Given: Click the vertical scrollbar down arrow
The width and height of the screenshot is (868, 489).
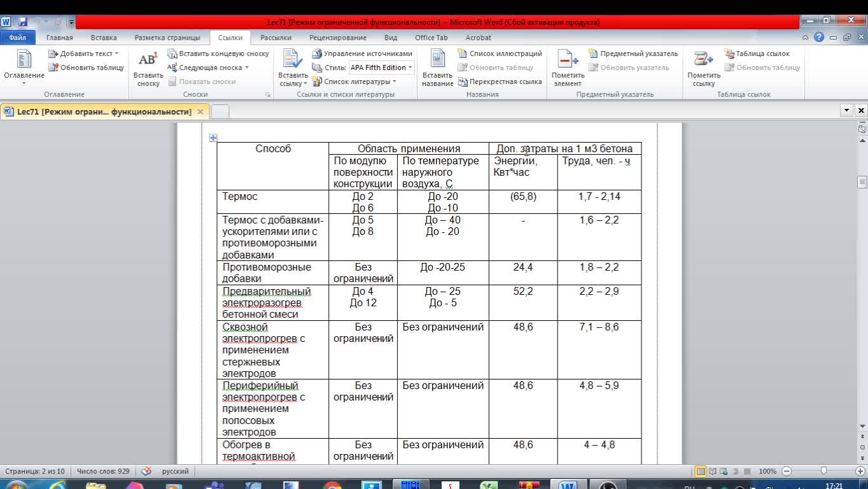Looking at the screenshot, I should coord(862,426).
